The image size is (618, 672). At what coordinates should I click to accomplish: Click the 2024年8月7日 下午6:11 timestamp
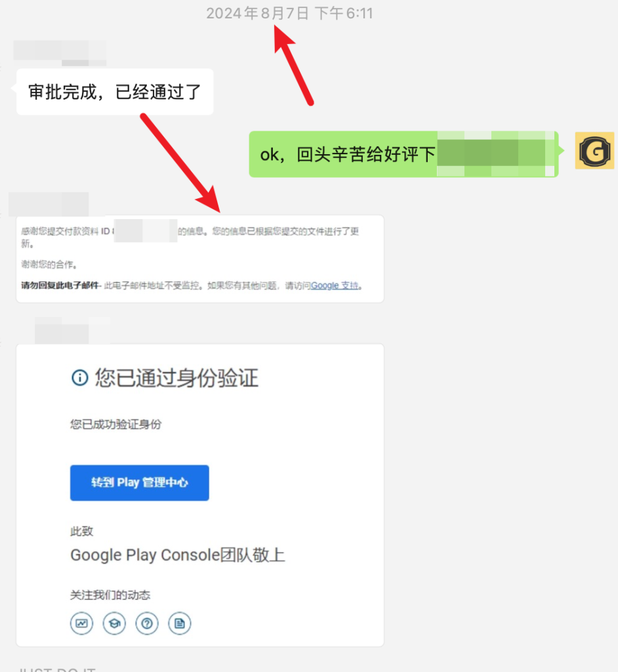pos(290,13)
